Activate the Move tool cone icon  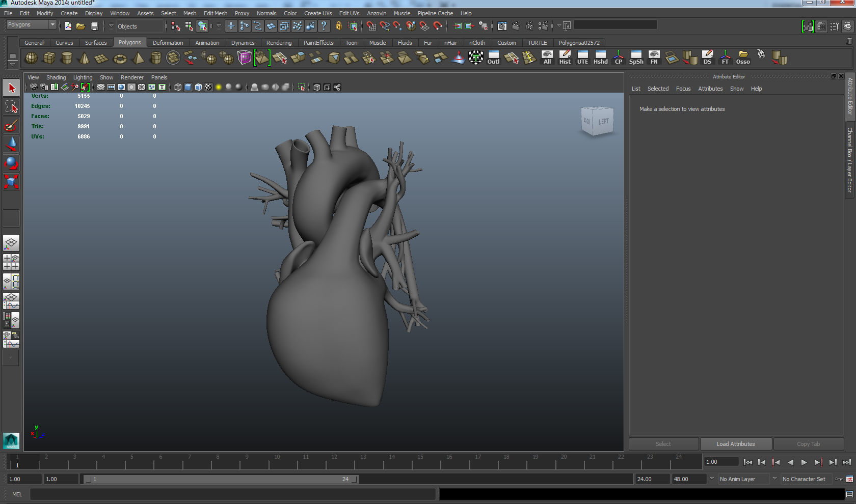click(x=11, y=144)
